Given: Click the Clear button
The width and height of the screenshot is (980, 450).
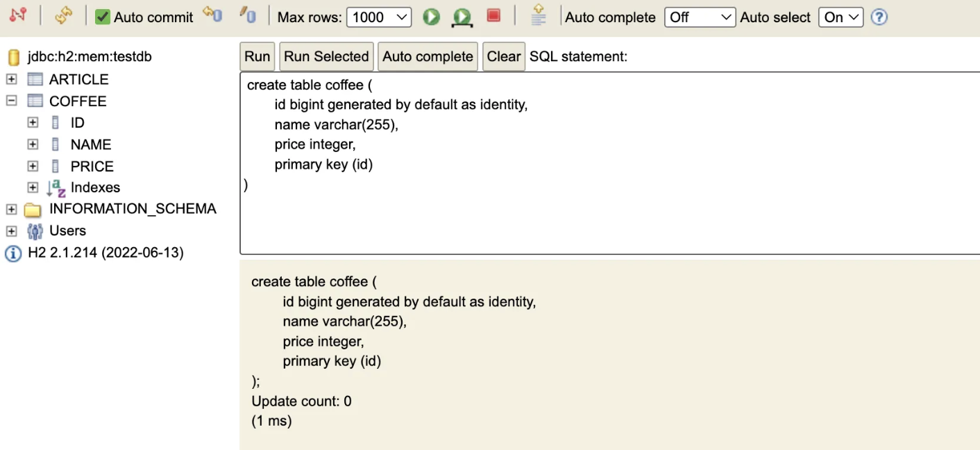Looking at the screenshot, I should [x=504, y=56].
